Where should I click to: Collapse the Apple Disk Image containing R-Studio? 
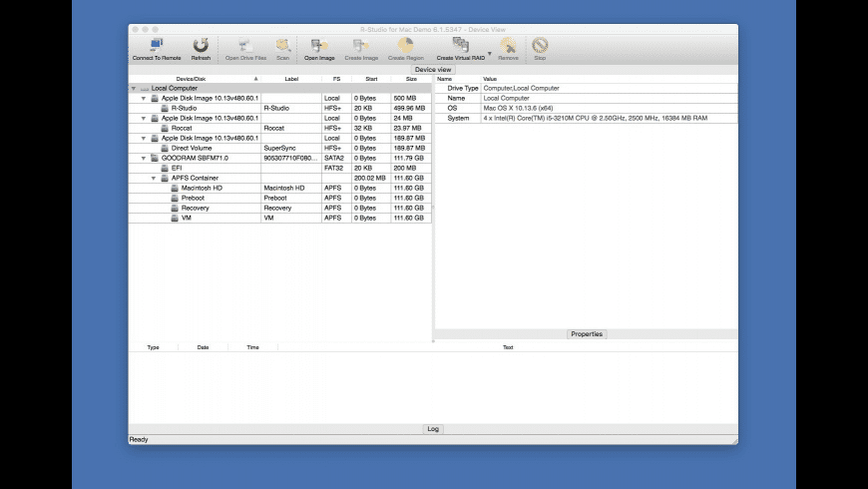[x=144, y=98]
